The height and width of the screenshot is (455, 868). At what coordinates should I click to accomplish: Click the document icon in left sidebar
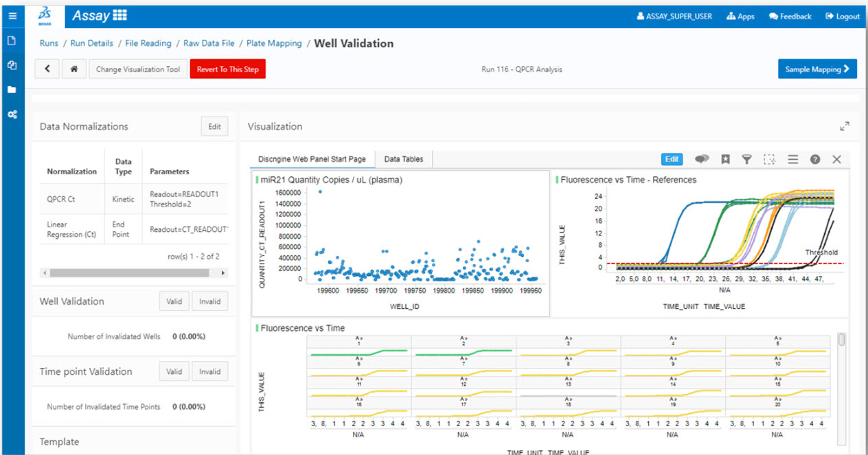12,40
